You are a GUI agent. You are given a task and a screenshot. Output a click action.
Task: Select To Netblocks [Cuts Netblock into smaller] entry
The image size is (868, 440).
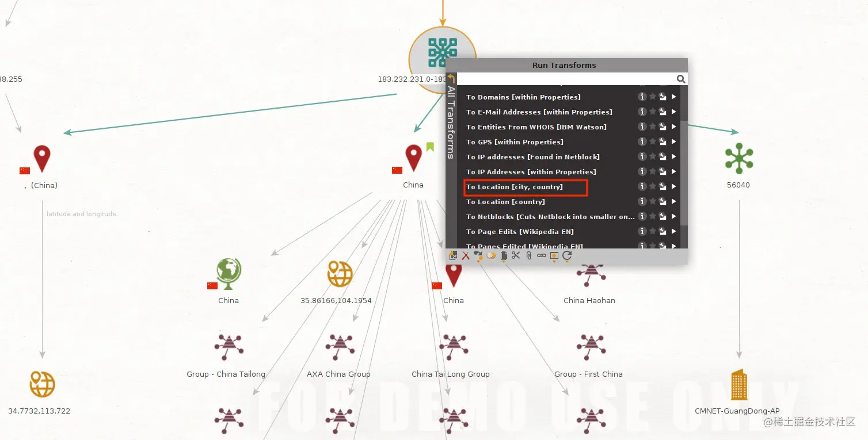pos(550,217)
